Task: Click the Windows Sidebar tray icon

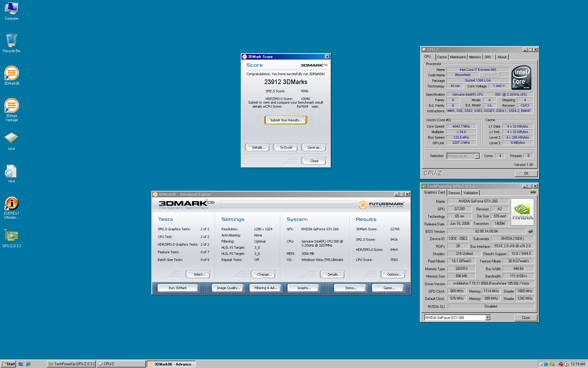Action: (547, 364)
